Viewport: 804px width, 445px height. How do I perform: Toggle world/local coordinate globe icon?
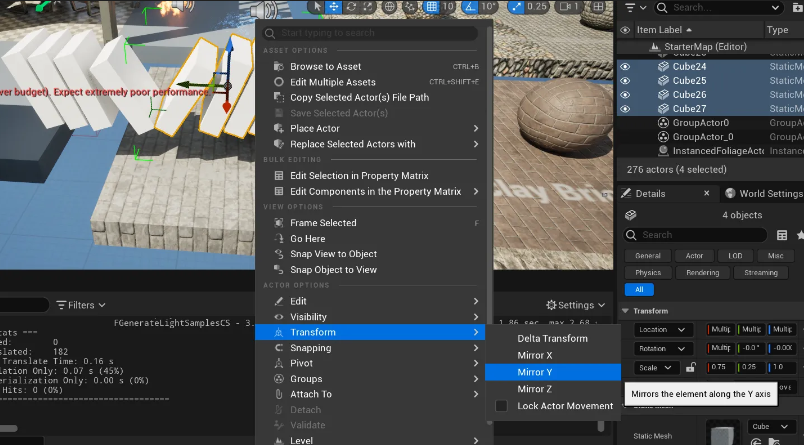(x=390, y=7)
